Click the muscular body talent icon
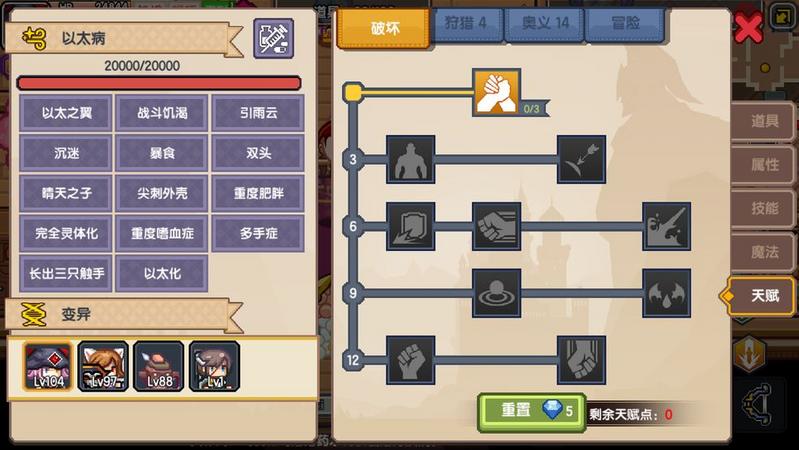This screenshot has height=450, width=799. click(410, 159)
